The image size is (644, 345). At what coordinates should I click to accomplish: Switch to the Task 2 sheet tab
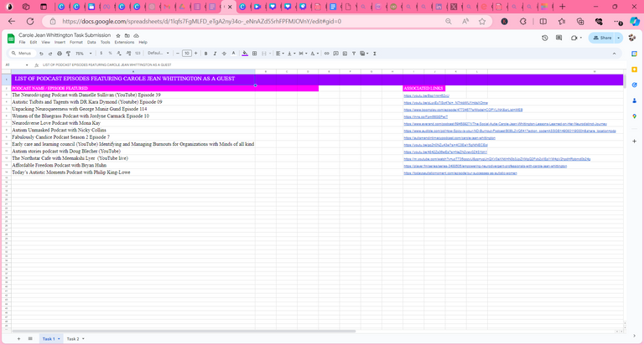tap(73, 339)
